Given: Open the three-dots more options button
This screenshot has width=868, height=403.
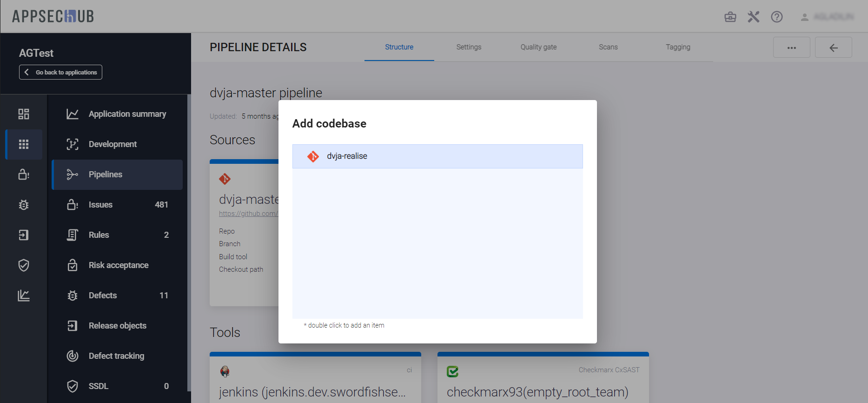Looking at the screenshot, I should coord(791,47).
